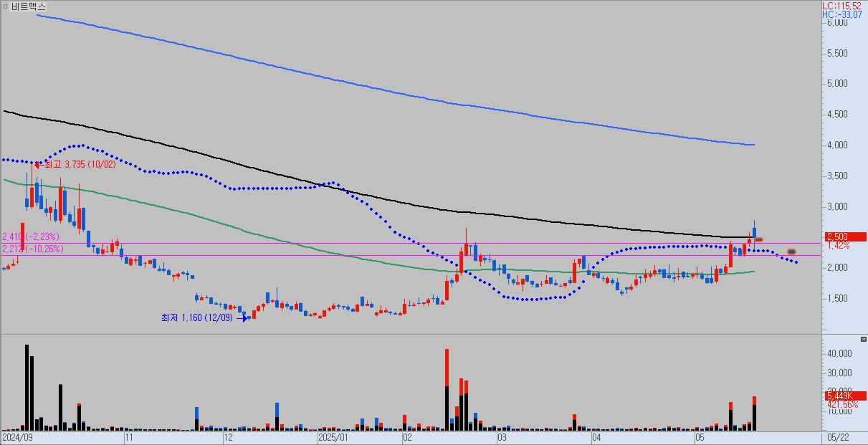Close the volume panel with the X icon

pyautogui.click(x=863, y=338)
